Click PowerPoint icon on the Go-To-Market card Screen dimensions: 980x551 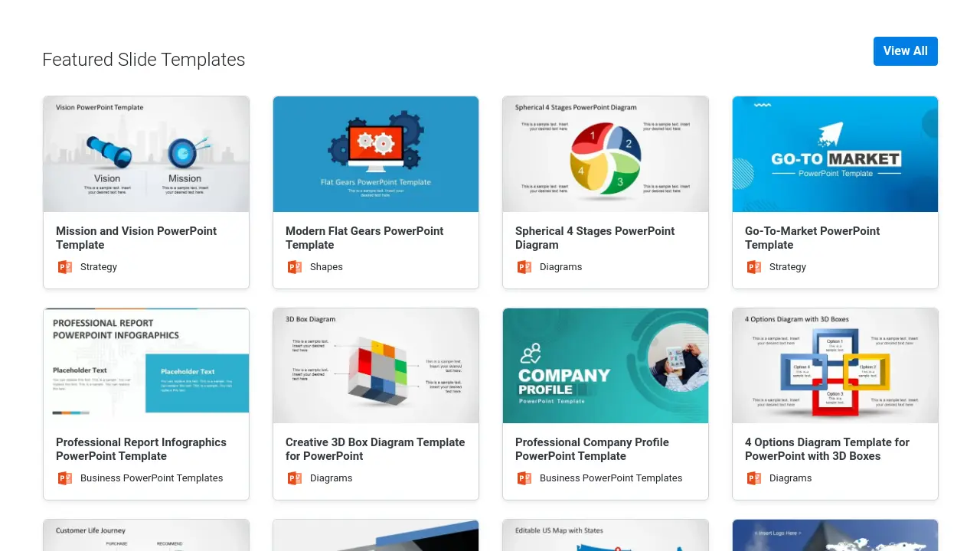pyautogui.click(x=754, y=267)
